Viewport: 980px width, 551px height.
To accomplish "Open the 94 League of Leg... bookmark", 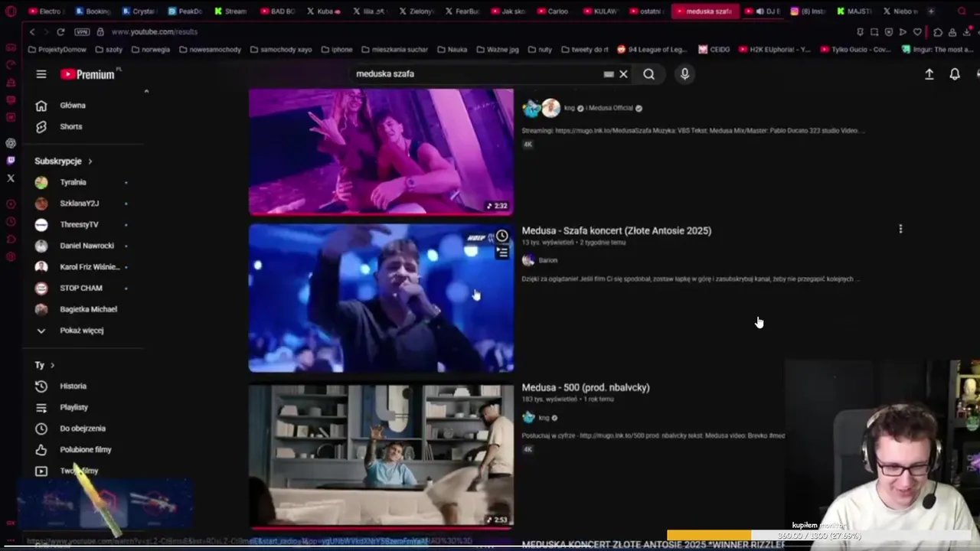I will [x=652, y=50].
